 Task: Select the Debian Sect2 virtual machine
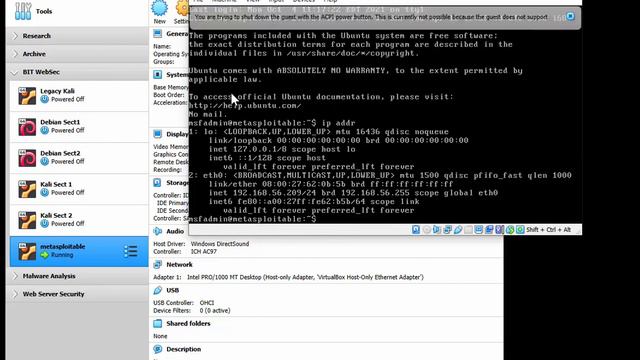tap(79, 158)
